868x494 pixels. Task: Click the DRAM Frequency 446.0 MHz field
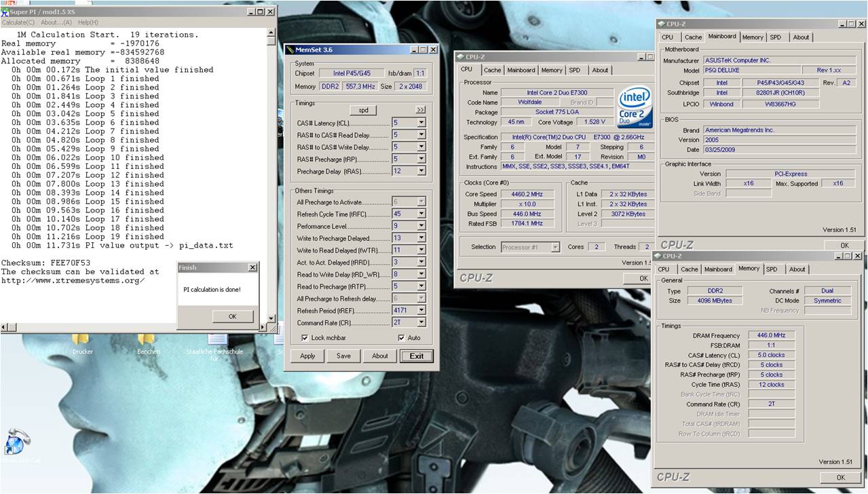pos(772,335)
